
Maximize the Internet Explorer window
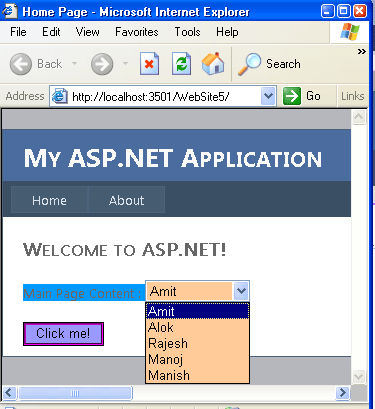point(343,11)
